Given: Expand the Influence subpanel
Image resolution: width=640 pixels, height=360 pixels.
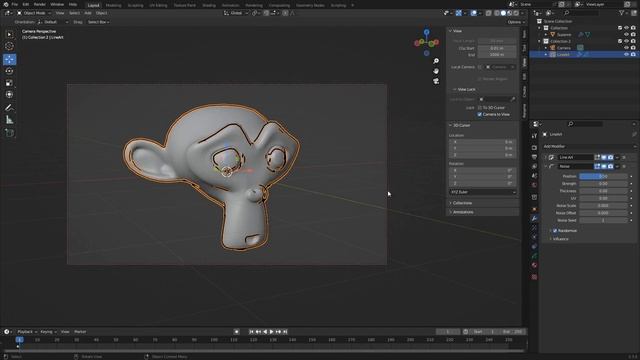Looking at the screenshot, I should coord(560,239).
